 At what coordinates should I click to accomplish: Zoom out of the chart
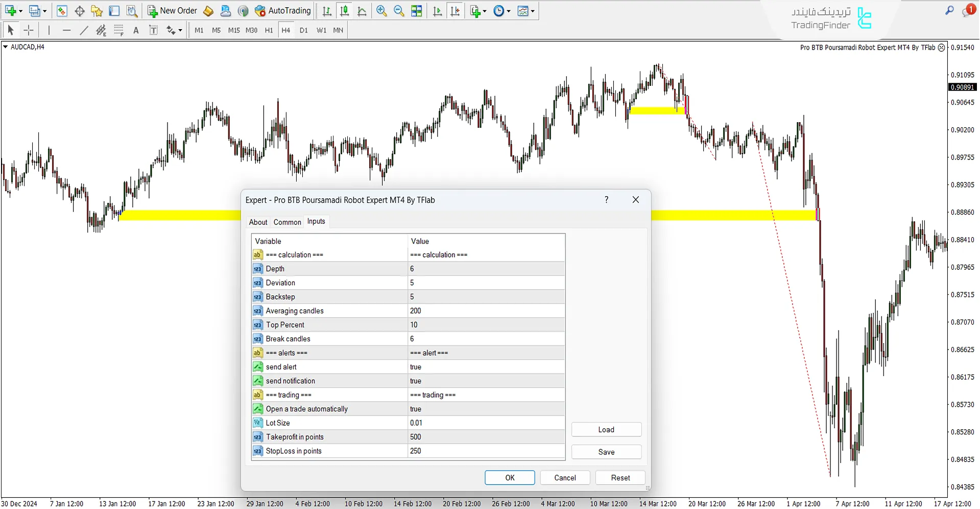(399, 11)
